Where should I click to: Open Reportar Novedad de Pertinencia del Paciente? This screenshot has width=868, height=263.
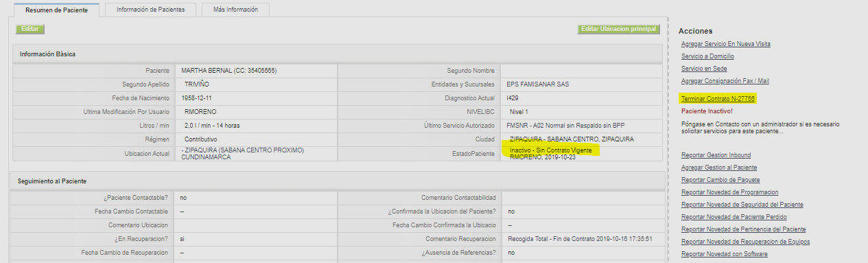pos(743,229)
